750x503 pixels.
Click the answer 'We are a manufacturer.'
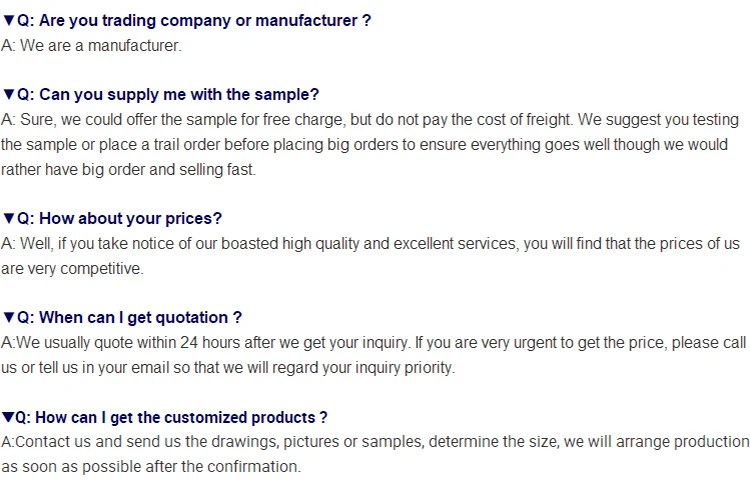click(100, 46)
